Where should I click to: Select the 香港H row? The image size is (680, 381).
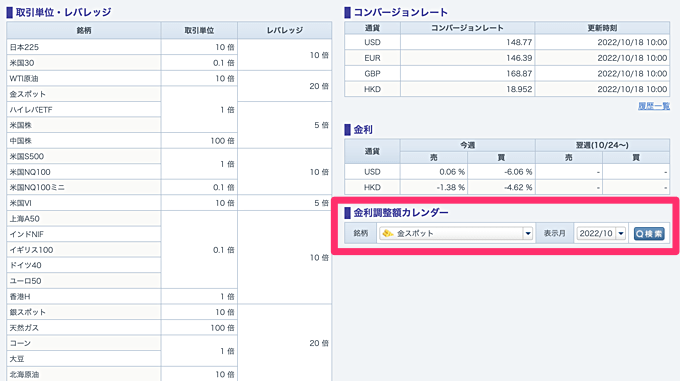coord(84,296)
